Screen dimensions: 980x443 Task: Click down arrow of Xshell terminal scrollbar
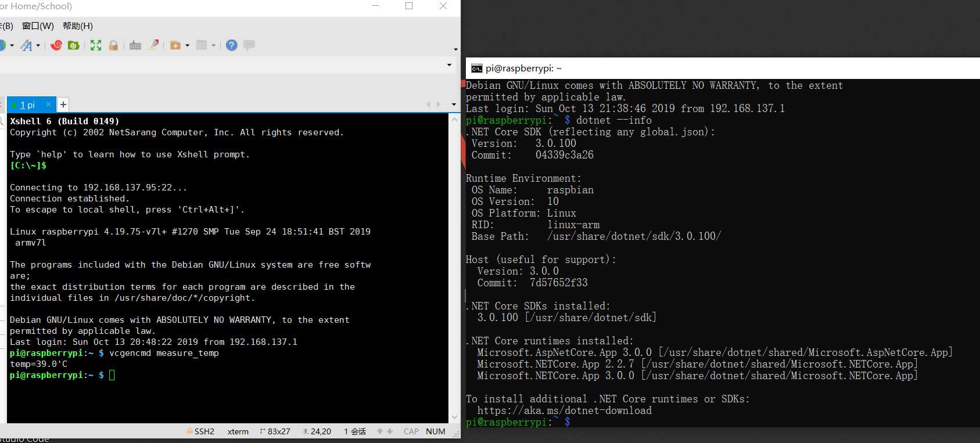[x=454, y=417]
